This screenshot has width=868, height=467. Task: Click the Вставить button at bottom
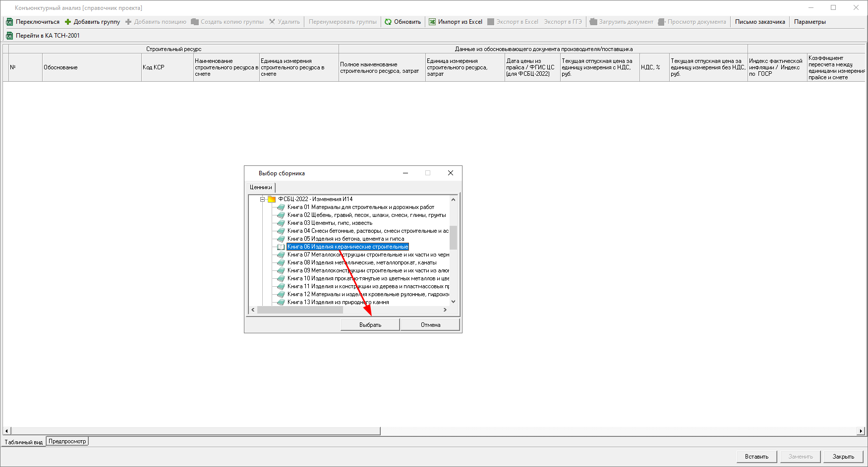coord(756,457)
